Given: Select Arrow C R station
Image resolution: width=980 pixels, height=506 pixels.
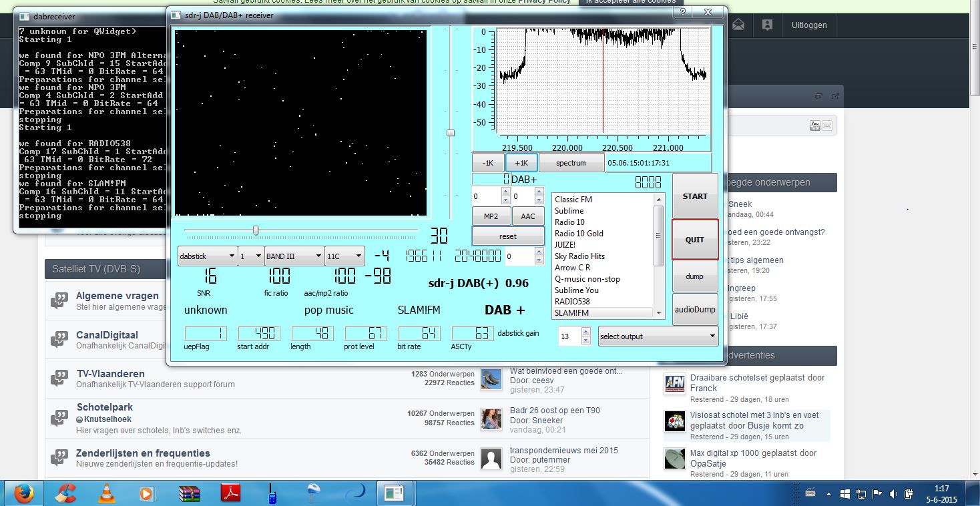Looking at the screenshot, I should [572, 267].
